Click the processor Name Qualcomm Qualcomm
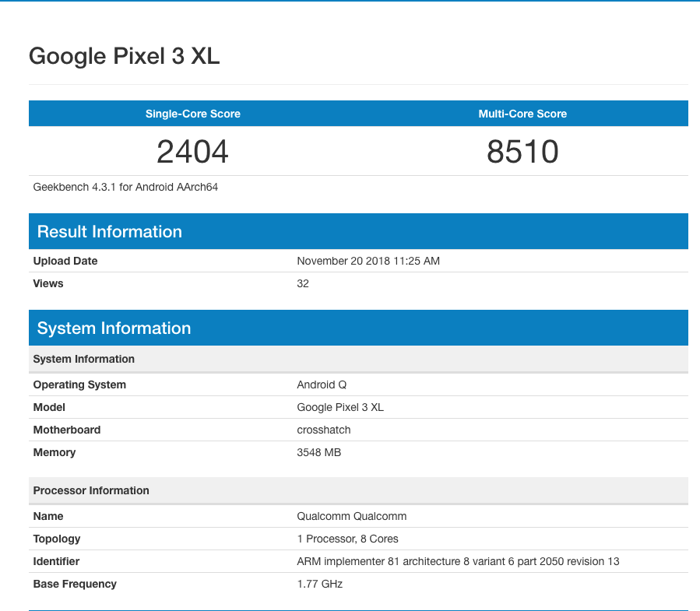700x611 pixels. click(350, 516)
